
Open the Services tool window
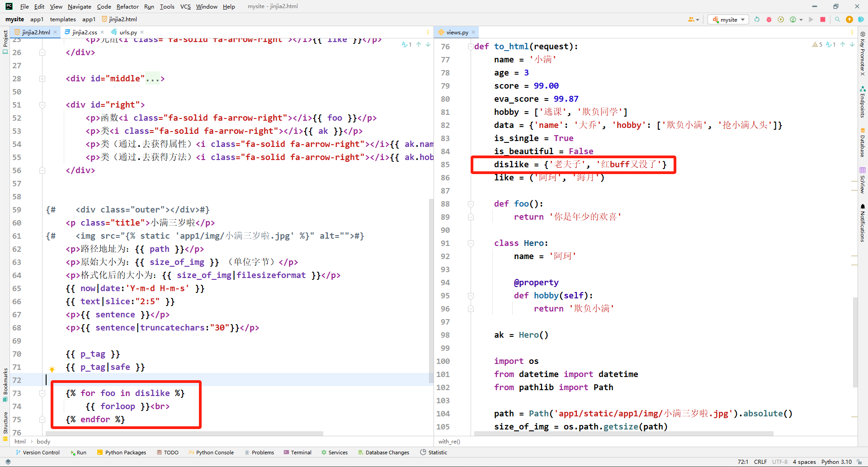click(x=335, y=452)
